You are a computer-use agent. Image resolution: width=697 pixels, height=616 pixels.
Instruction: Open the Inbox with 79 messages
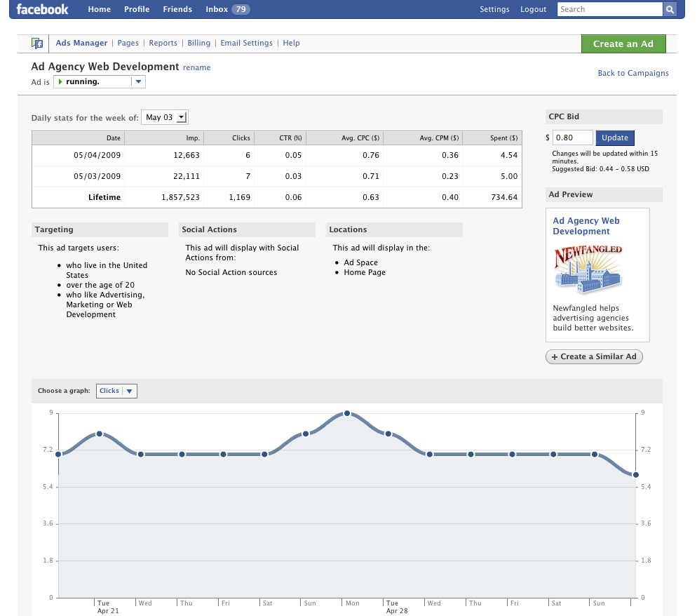coord(228,9)
